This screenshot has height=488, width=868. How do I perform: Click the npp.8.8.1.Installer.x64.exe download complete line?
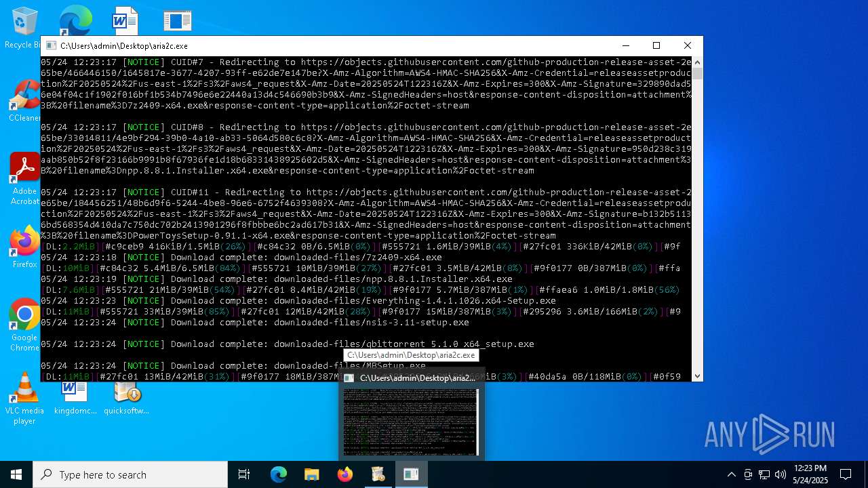pos(277,279)
